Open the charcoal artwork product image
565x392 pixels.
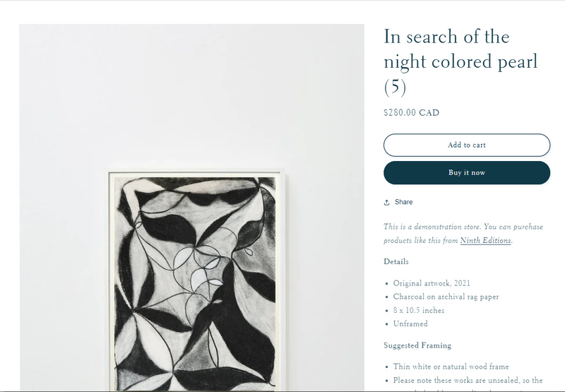[195, 281]
